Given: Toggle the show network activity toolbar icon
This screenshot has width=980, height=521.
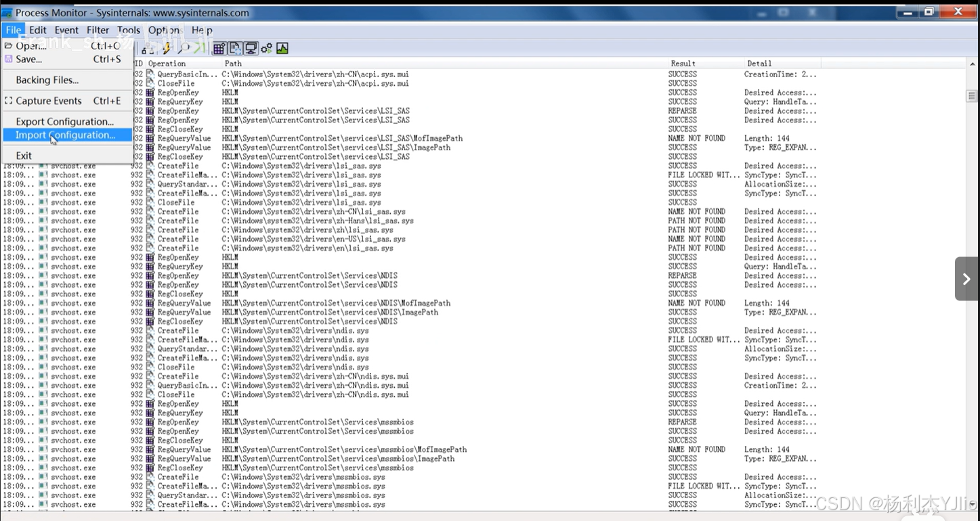Looking at the screenshot, I should click(x=251, y=48).
